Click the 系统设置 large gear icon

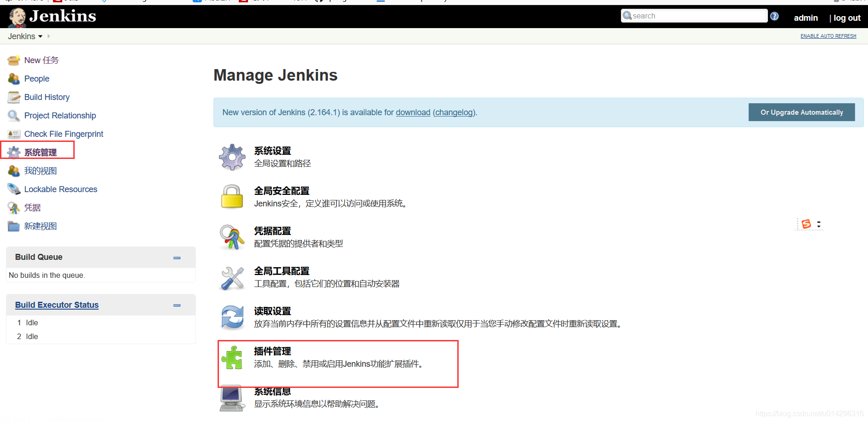tap(232, 157)
